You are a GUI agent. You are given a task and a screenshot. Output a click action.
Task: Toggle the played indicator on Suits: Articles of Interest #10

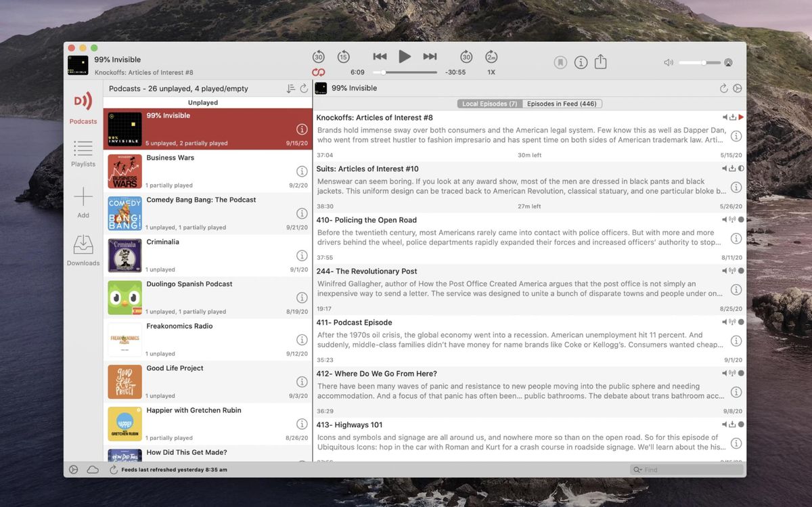tap(742, 168)
